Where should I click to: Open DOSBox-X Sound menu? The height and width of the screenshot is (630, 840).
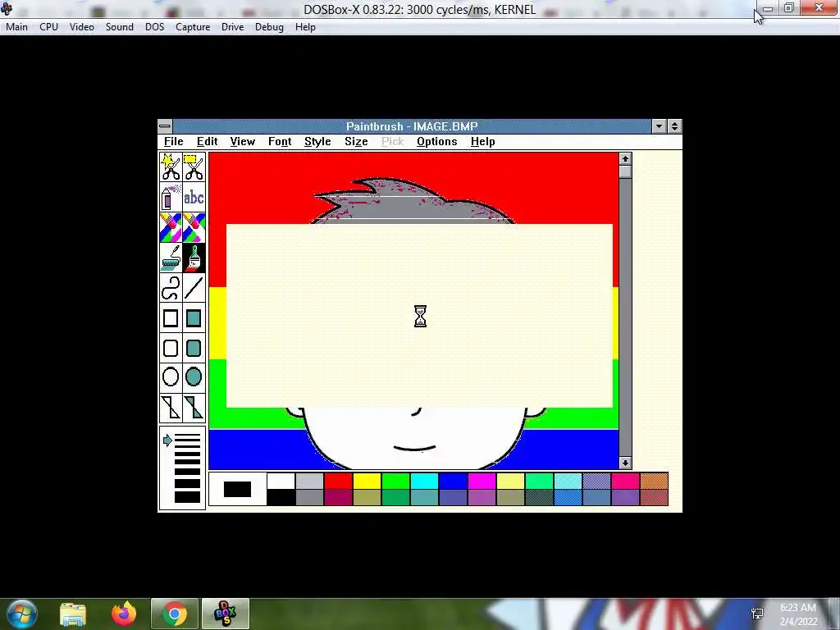coord(120,27)
